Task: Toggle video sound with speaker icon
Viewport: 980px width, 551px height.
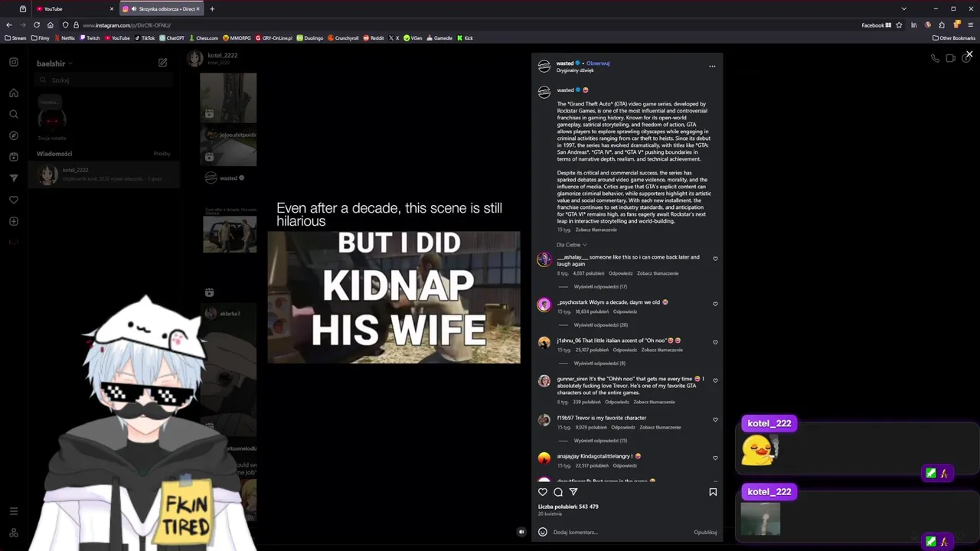Action: click(521, 532)
